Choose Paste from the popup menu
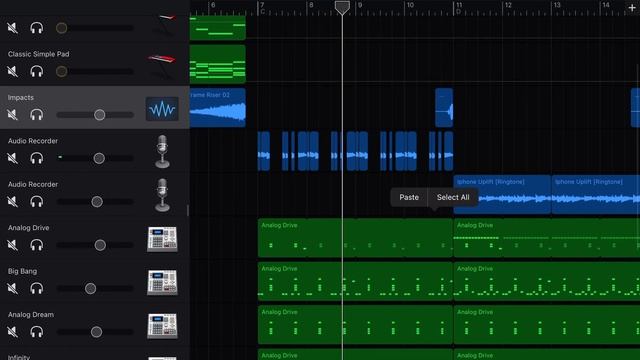Image resolution: width=640 pixels, height=360 pixels. click(x=409, y=197)
